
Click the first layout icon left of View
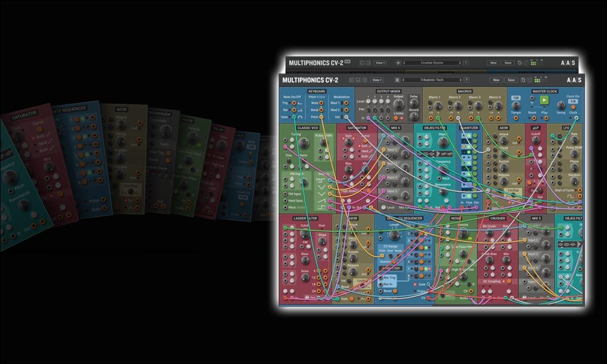pos(352,80)
